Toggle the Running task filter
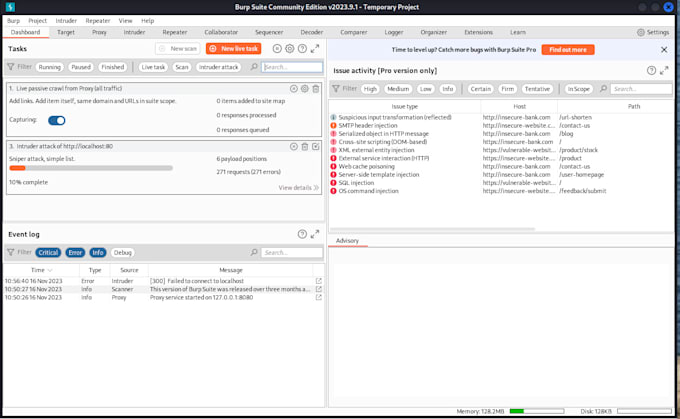 [49, 67]
